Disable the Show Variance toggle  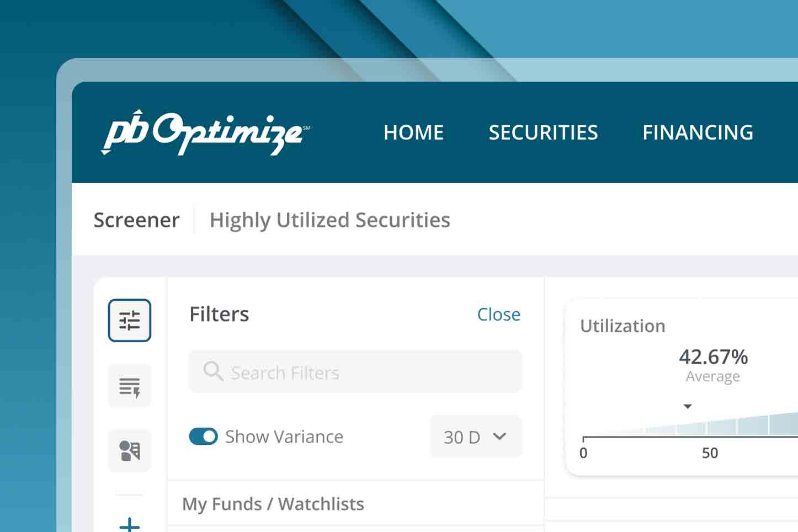pos(203,437)
